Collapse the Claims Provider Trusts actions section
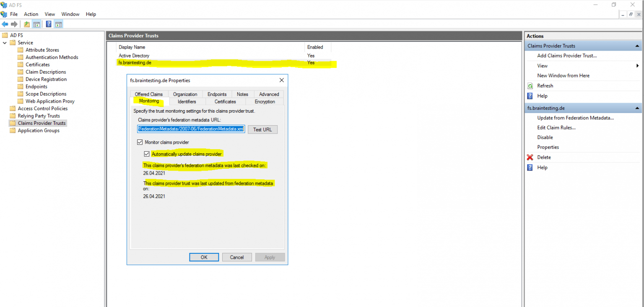Viewport: 644px width, 307px height. click(638, 45)
